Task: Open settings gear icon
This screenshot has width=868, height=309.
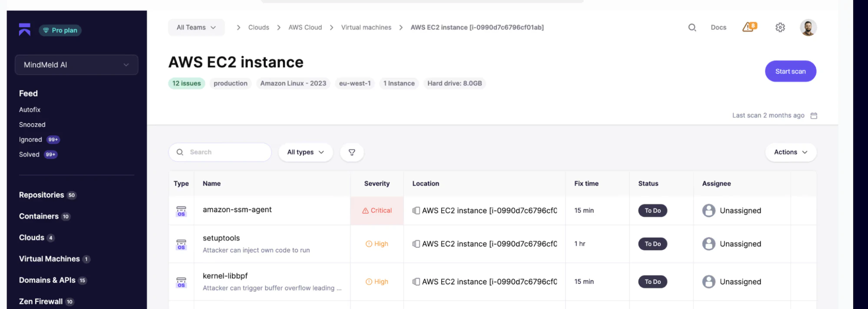Action: [780, 27]
